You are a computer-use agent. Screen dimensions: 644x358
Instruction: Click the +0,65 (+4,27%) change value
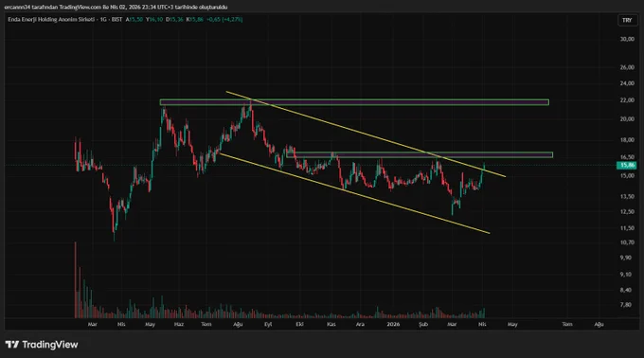tap(224, 19)
